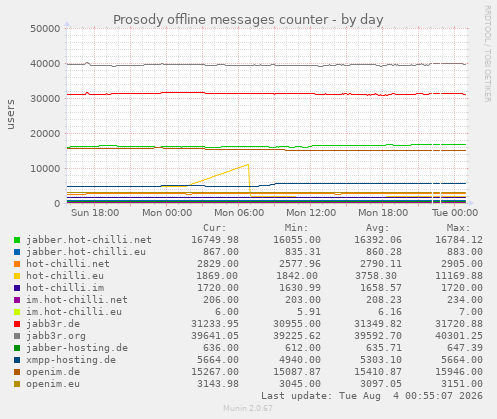This screenshot has height=419, width=497.
Task: Click the jabber.hot-chilli.net green legend swatch
Action: click(x=17, y=240)
